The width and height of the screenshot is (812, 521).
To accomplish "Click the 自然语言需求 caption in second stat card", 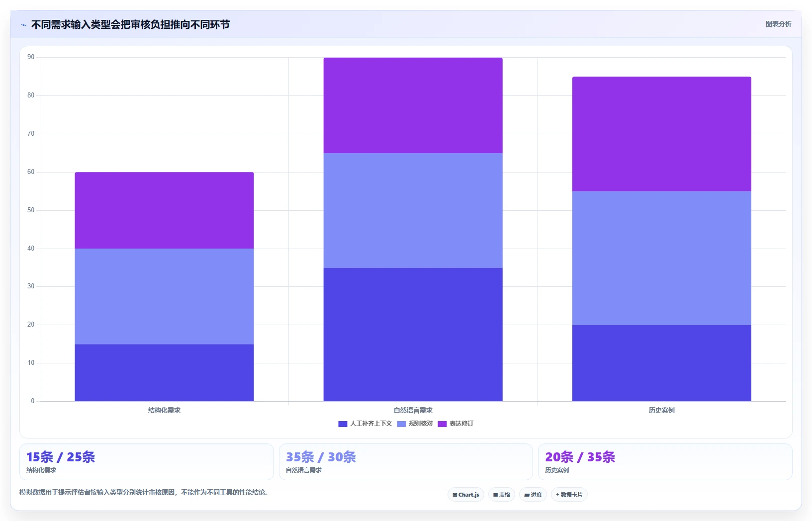I will 304,470.
